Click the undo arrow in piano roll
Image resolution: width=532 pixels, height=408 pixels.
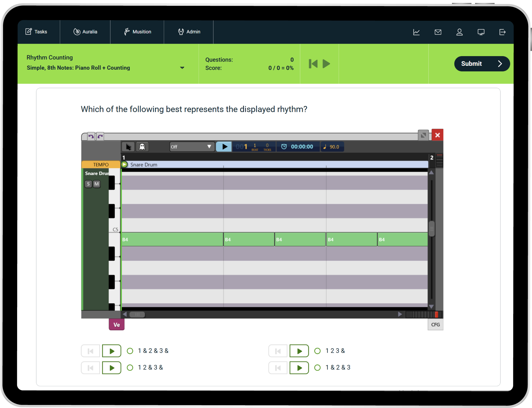coord(91,136)
